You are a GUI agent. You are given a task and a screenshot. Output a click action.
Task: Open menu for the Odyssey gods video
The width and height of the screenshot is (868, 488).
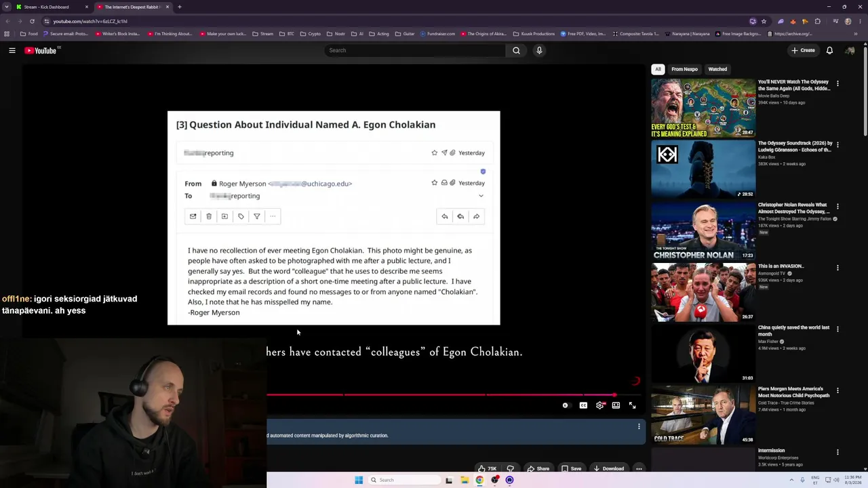point(837,83)
